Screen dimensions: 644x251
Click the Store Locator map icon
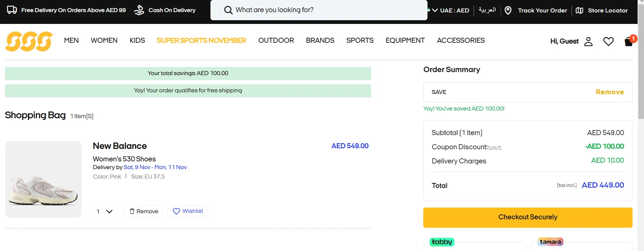[579, 10]
